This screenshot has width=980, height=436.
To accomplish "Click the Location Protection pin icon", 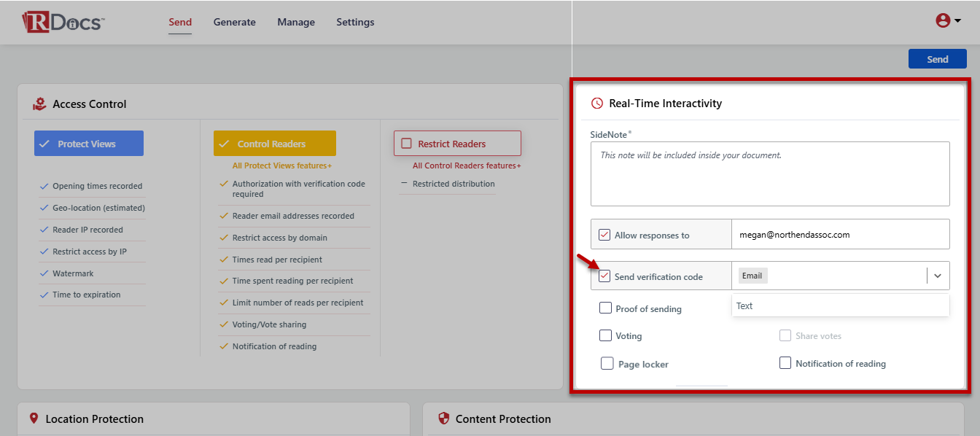I will point(34,419).
